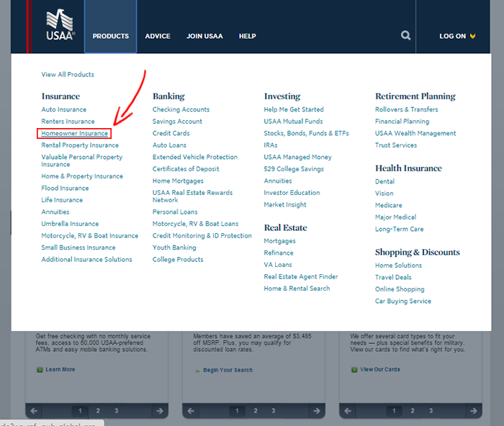
Task: Open the search magnifier icon
Action: (x=405, y=35)
